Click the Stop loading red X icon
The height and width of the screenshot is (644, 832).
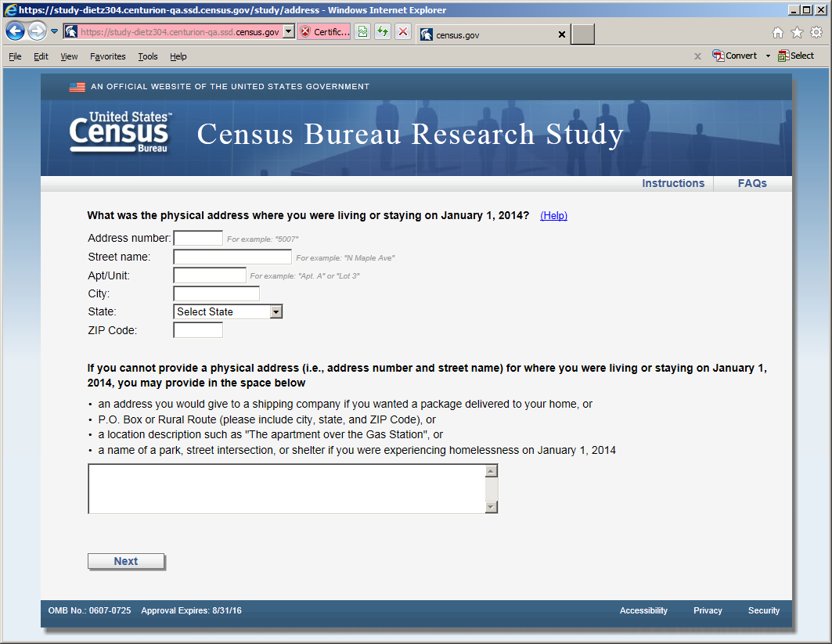(402, 32)
